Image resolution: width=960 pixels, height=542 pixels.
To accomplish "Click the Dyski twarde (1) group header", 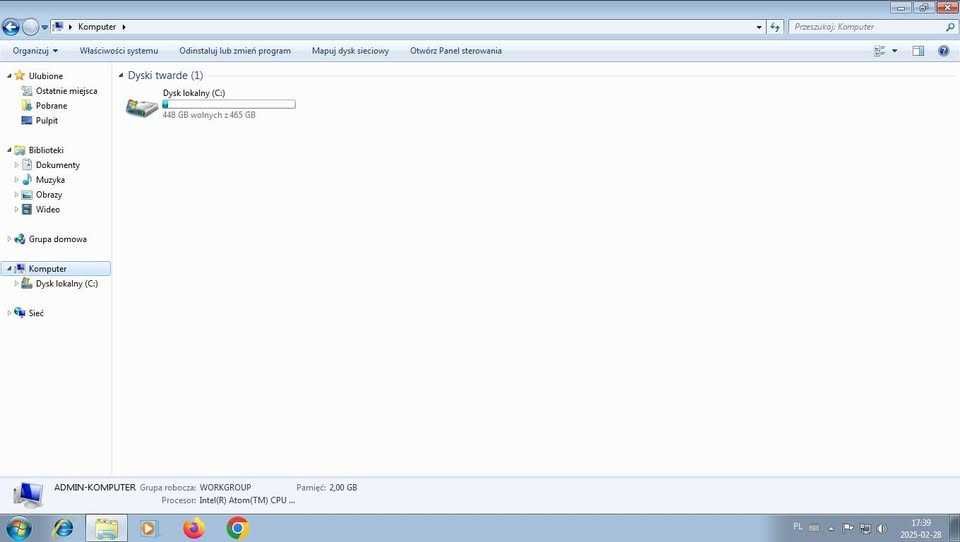I will click(165, 75).
